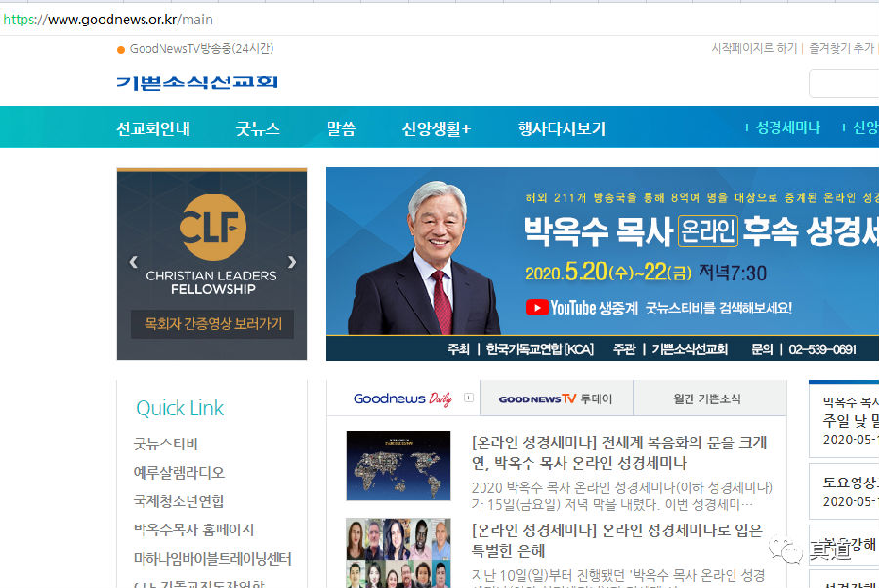The image size is (879, 588).
Task: Switch to the 월간 기쁜소식 tab
Action: coord(707,399)
